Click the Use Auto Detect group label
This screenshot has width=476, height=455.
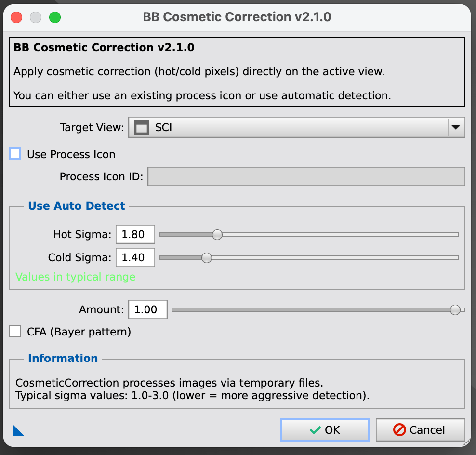[76, 206]
